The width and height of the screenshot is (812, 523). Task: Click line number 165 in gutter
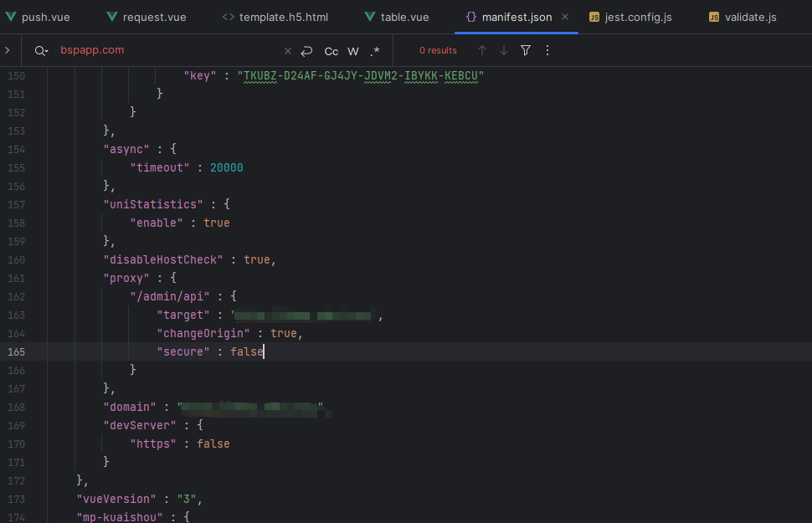coord(17,351)
